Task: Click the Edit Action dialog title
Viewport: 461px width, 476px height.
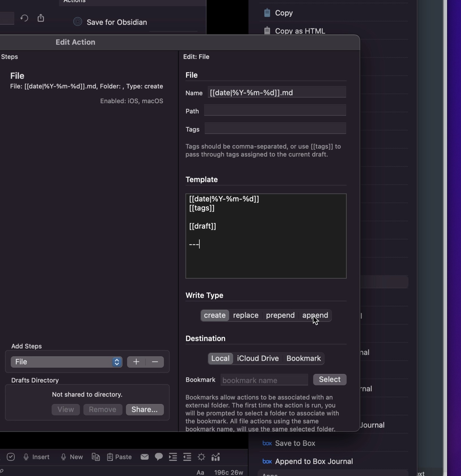Action: tap(75, 42)
